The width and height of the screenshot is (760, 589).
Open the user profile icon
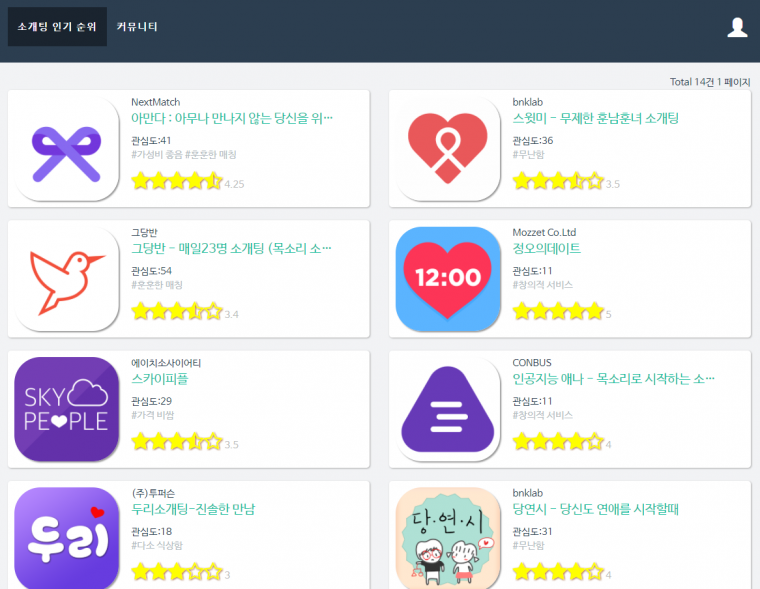pyautogui.click(x=737, y=28)
